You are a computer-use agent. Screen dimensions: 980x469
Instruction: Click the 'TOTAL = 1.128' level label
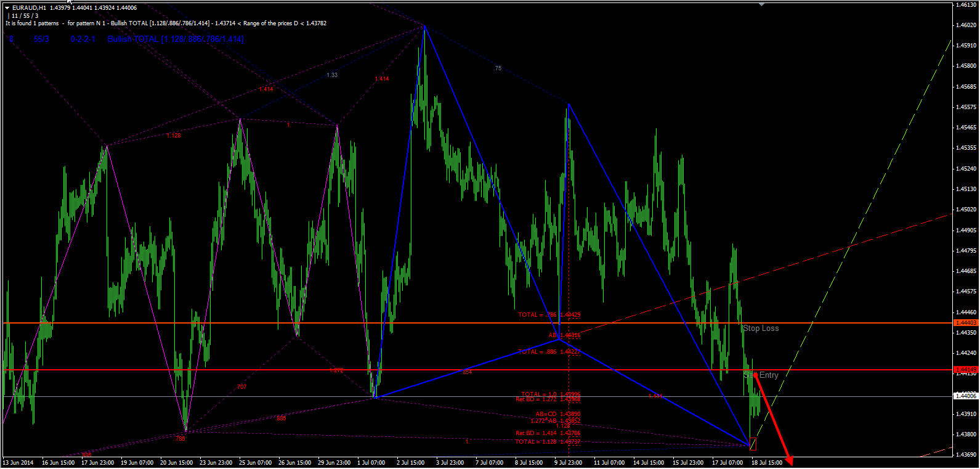pyautogui.click(x=548, y=441)
